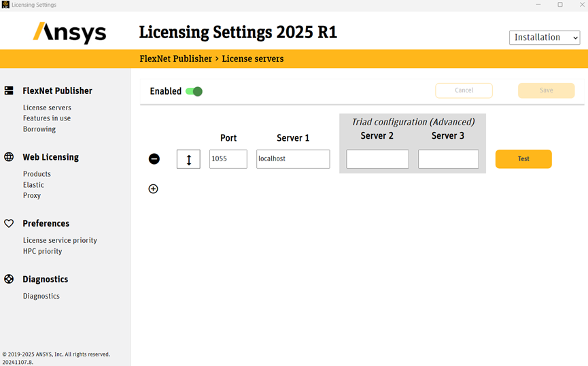Click the Cancel button
The height and width of the screenshot is (366, 588).
tap(464, 90)
